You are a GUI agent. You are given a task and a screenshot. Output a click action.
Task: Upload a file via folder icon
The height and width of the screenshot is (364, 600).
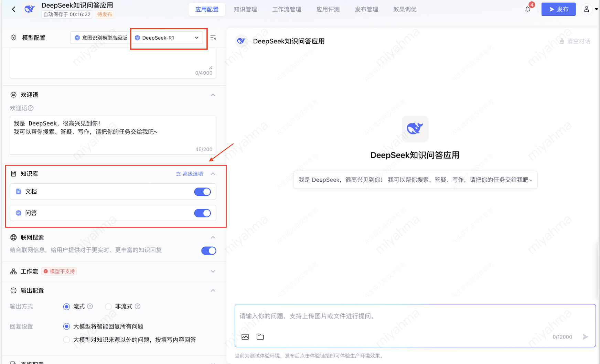click(x=260, y=337)
